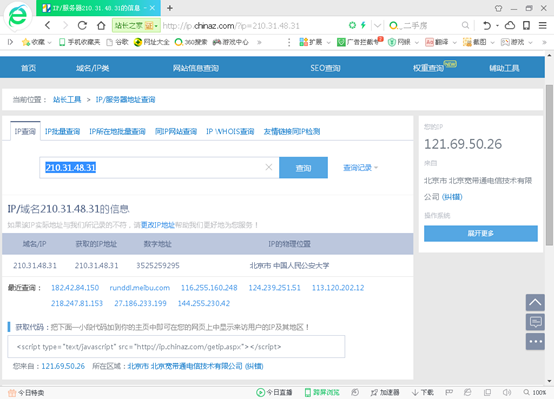The image size is (554, 399).
Task: Open the 翻译 translate dropdown
Action: pos(441,42)
